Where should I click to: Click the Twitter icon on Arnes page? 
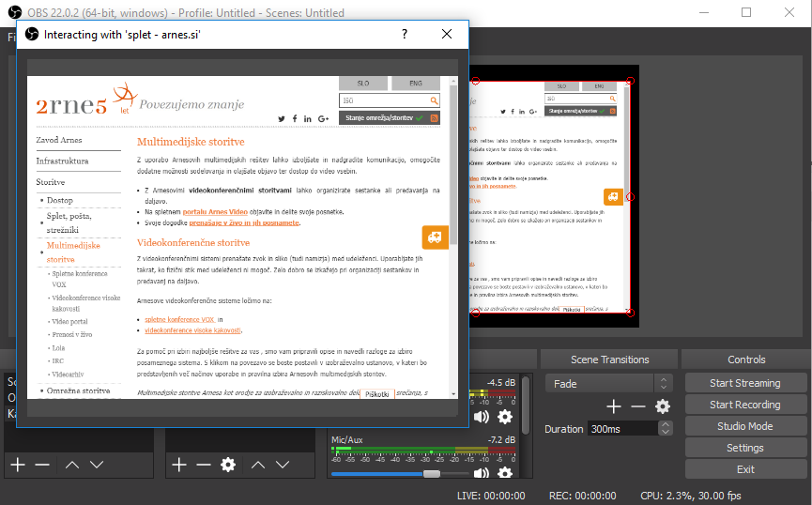point(282,118)
